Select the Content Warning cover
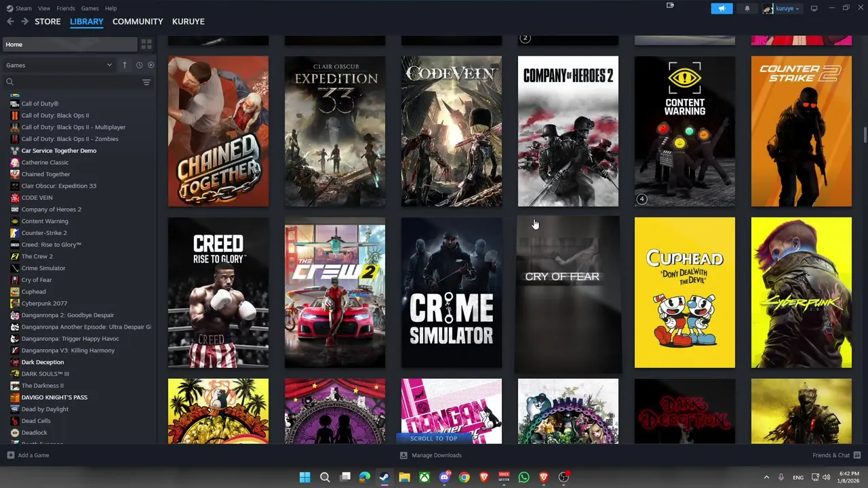868x488 pixels. pos(685,131)
